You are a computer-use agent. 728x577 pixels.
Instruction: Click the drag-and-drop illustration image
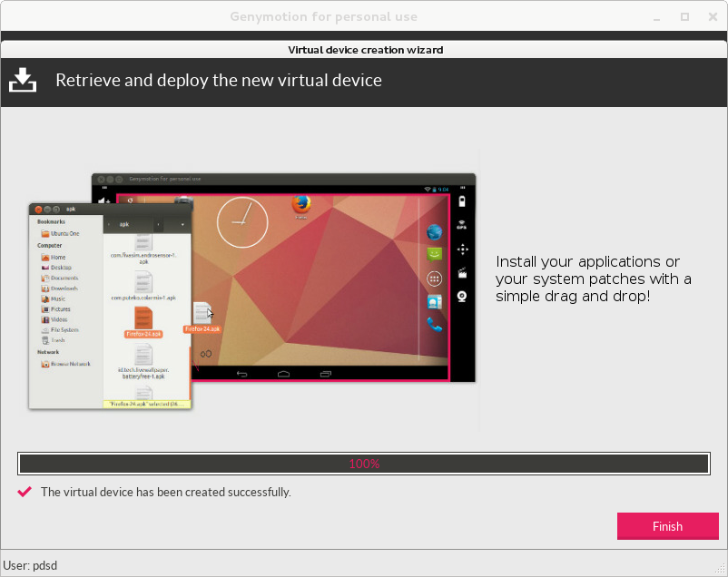(252, 291)
